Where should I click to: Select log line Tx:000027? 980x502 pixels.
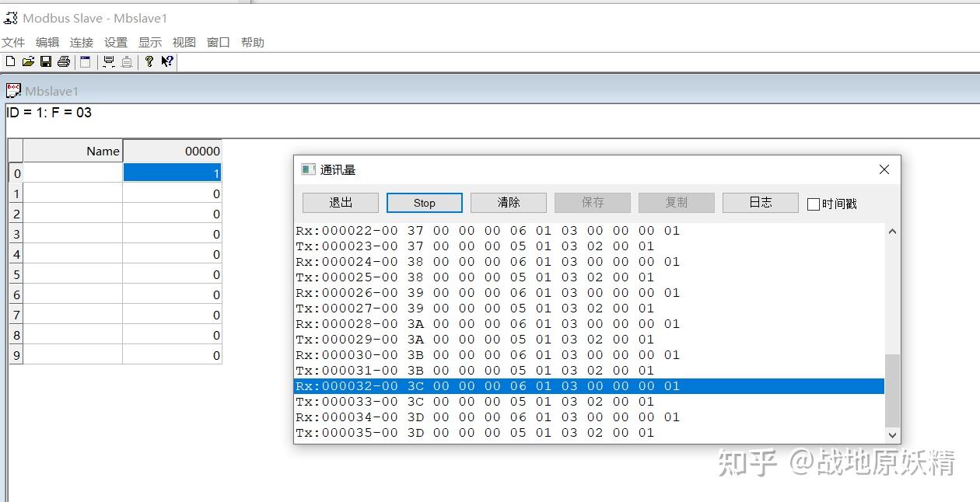(x=590, y=309)
